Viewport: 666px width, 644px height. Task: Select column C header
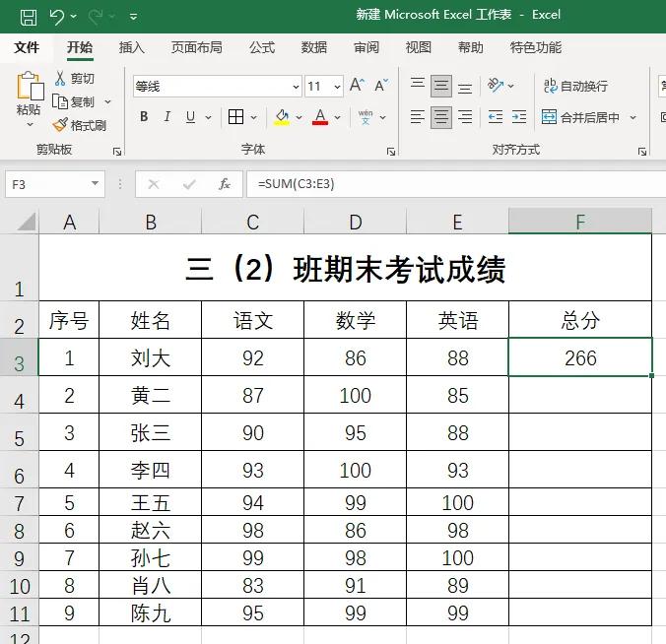253,222
